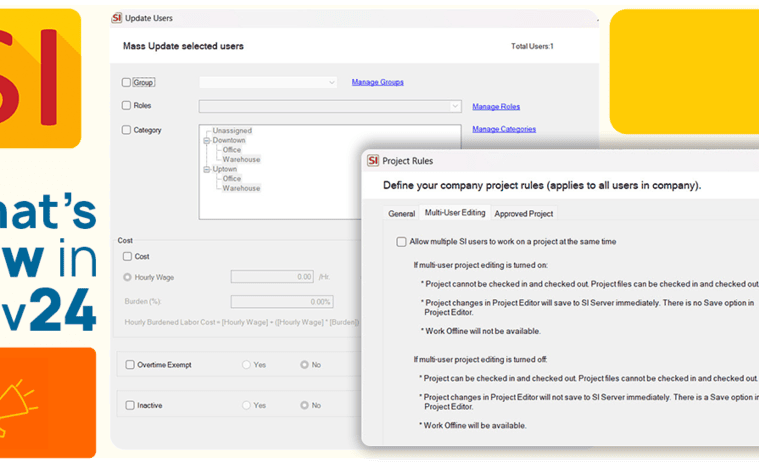Click the Hourly Burdened Labor Cost formula text

[x=242, y=322]
